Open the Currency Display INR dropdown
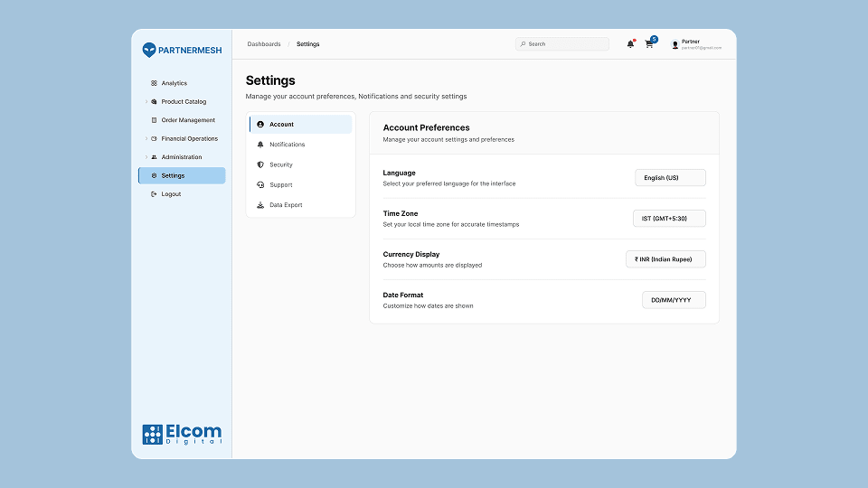868x488 pixels. (665, 259)
